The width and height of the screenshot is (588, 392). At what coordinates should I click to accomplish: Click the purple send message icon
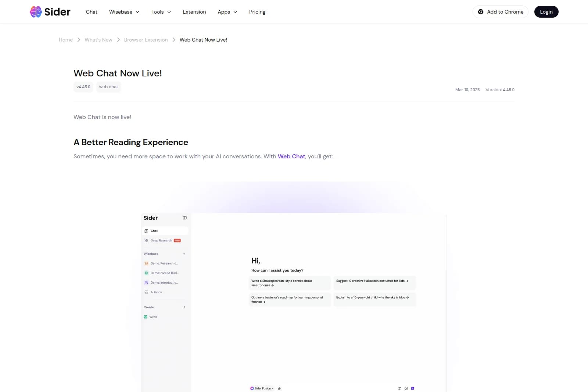(413, 388)
